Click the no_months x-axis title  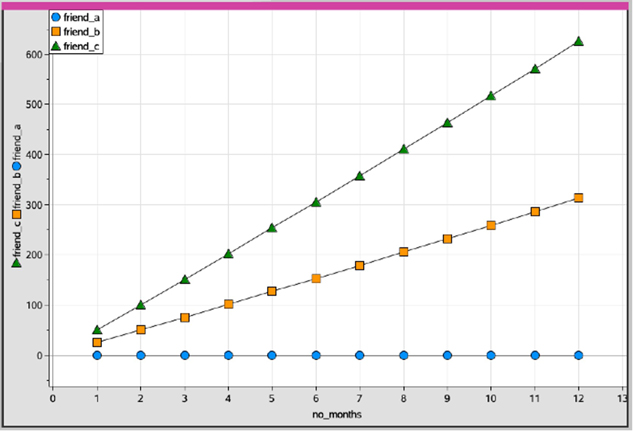click(x=340, y=412)
